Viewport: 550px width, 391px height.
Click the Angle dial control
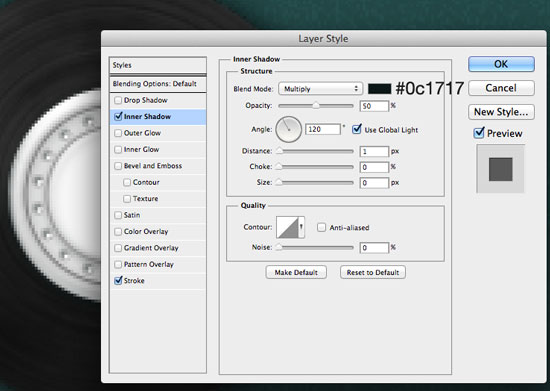coord(289,129)
